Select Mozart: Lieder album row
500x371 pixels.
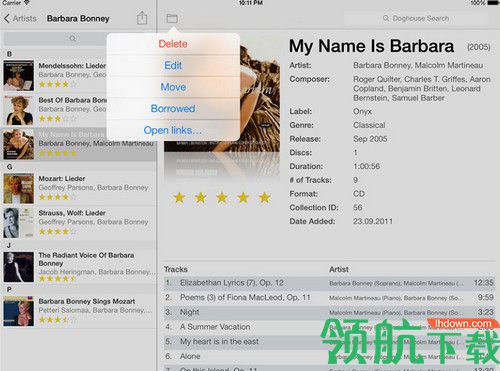tap(78, 188)
